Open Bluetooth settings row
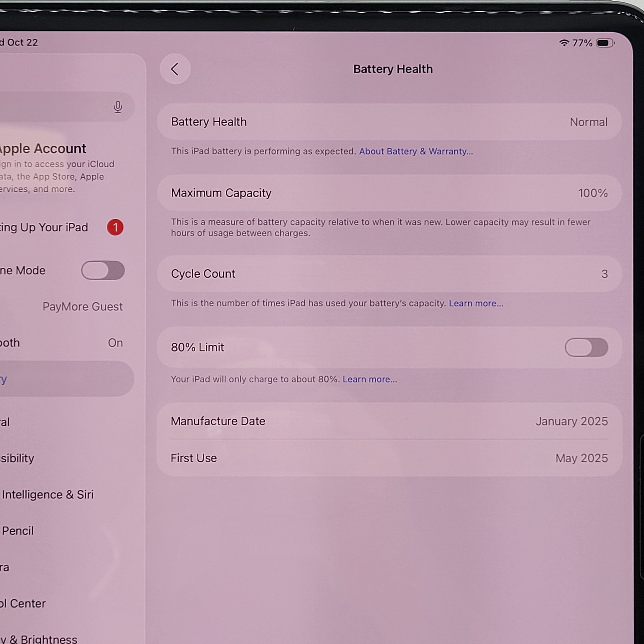This screenshot has height=644, width=644. (x=60, y=343)
